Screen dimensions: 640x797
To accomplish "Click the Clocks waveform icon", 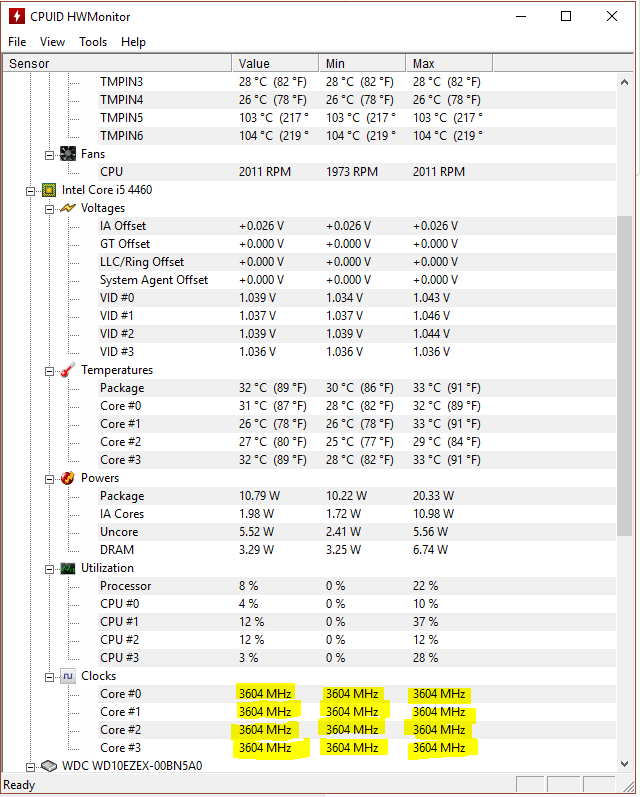I will 68,676.
